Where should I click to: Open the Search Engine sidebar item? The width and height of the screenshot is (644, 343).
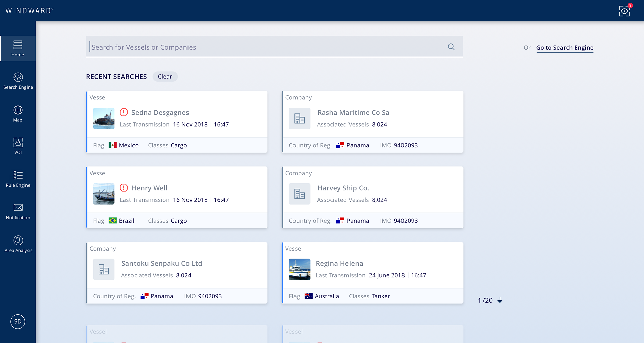(x=18, y=81)
